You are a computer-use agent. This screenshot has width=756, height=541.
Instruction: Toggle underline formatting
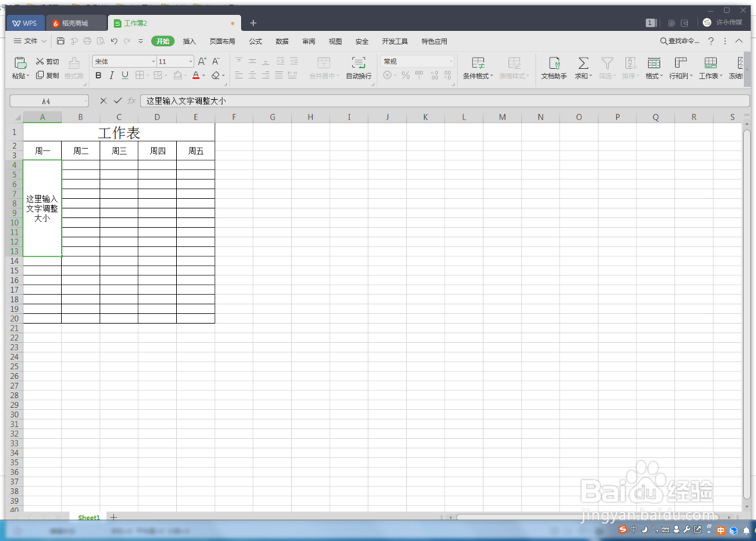pos(125,76)
